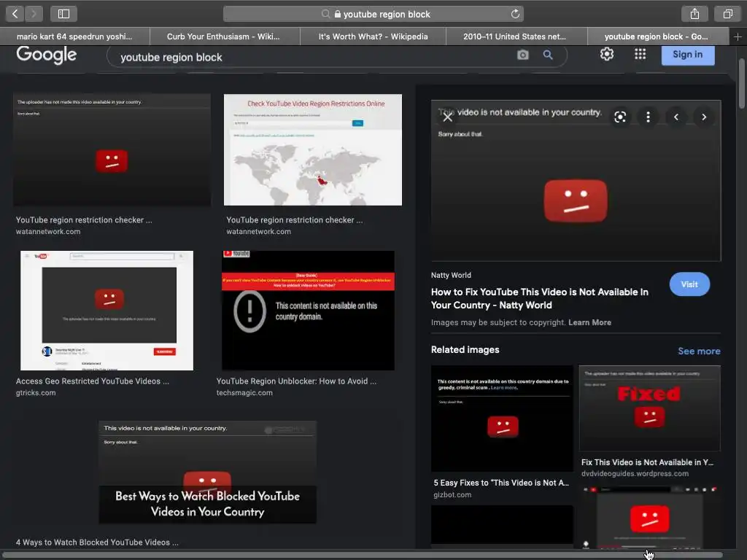Open the 'Fixed' related image thumbnail
The width and height of the screenshot is (747, 560).
click(649, 408)
